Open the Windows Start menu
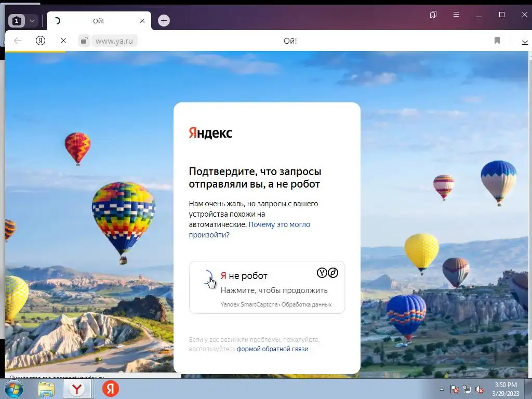This screenshot has height=399, width=532. (14, 389)
